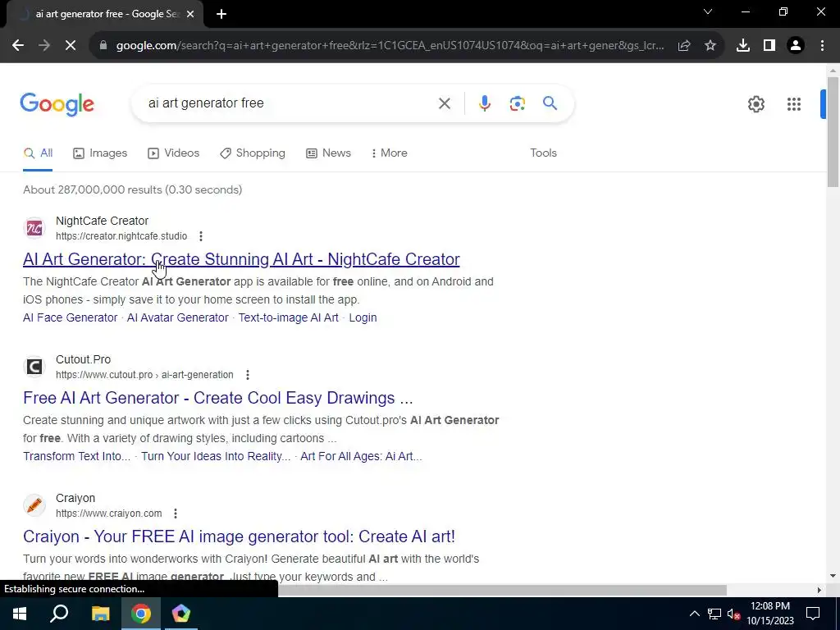This screenshot has height=630, width=840.
Task: Open the network tray icon
Action: (714, 614)
